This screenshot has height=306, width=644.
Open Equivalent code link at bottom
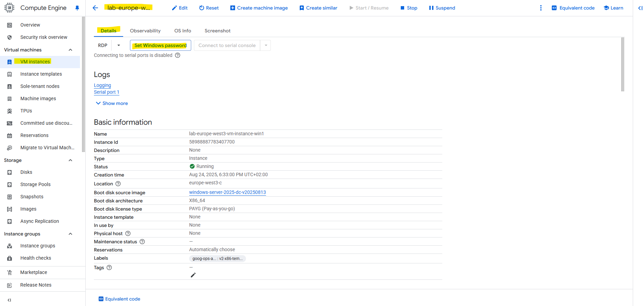tap(119, 299)
